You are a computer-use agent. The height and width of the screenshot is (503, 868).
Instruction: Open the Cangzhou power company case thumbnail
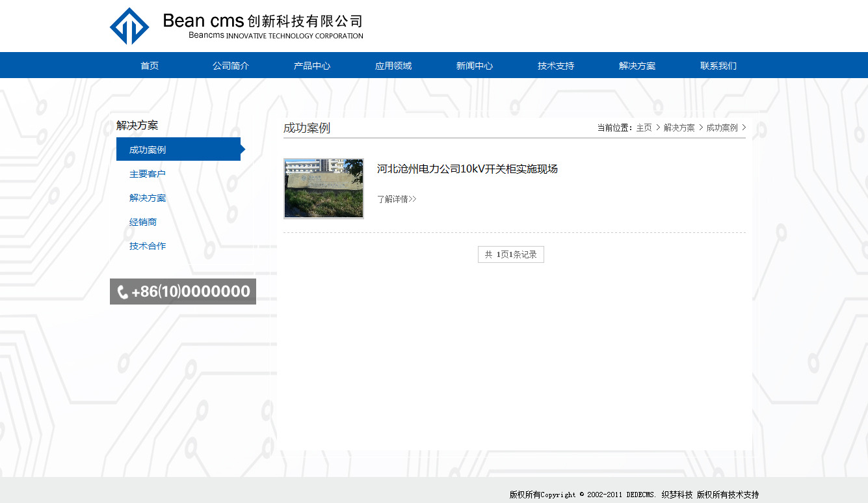(x=324, y=189)
